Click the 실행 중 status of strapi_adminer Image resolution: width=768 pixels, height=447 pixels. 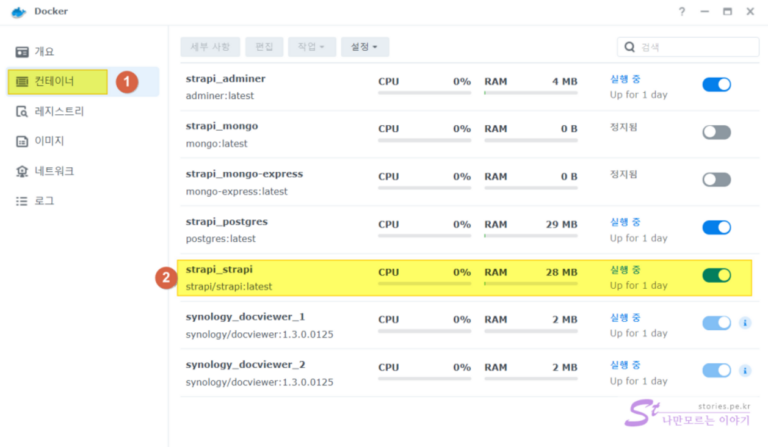coord(625,79)
